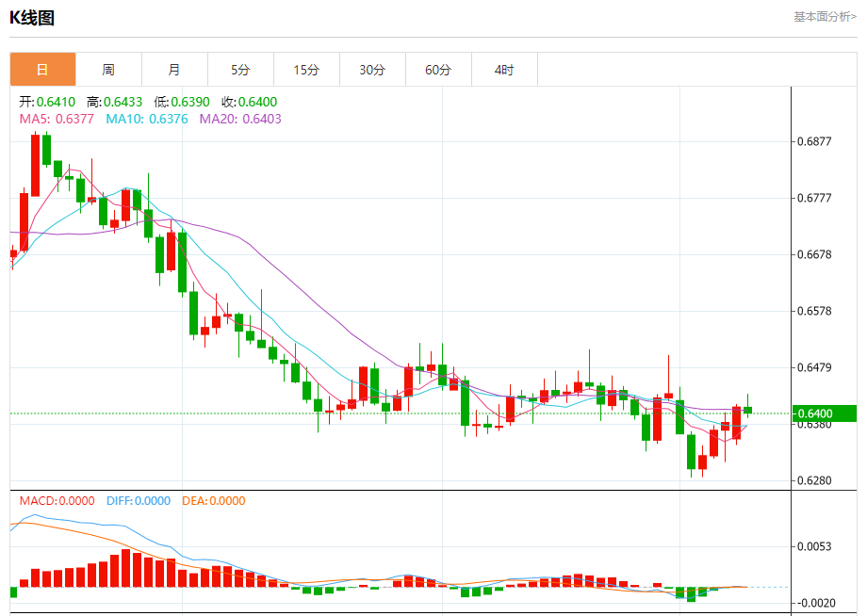Image resolution: width=867 pixels, height=616 pixels.
Task: Click the tallest red MACD histogram bar
Action: pos(125,568)
